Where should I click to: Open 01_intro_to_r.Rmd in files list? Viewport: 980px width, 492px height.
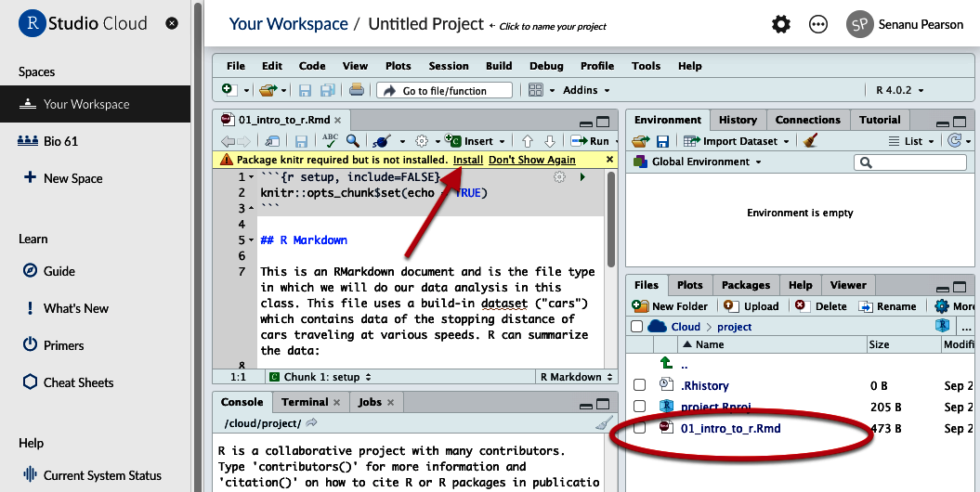[x=731, y=428]
